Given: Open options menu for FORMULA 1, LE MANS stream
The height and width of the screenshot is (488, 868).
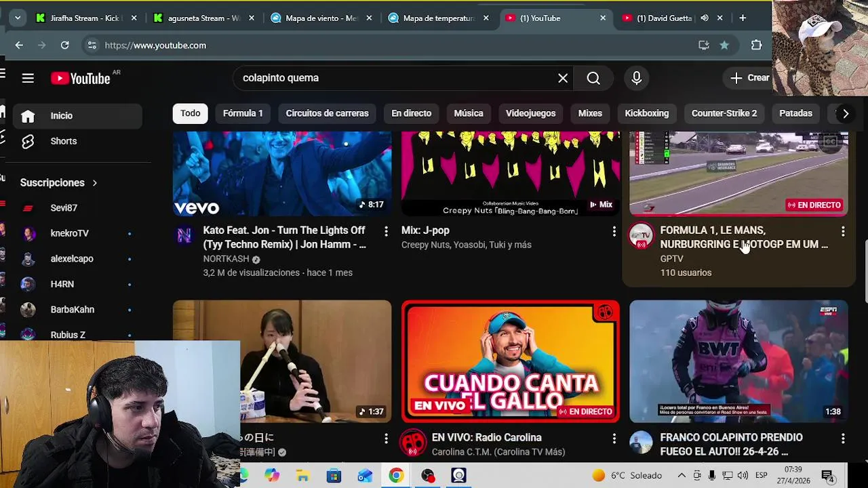Looking at the screenshot, I should pos(843,231).
